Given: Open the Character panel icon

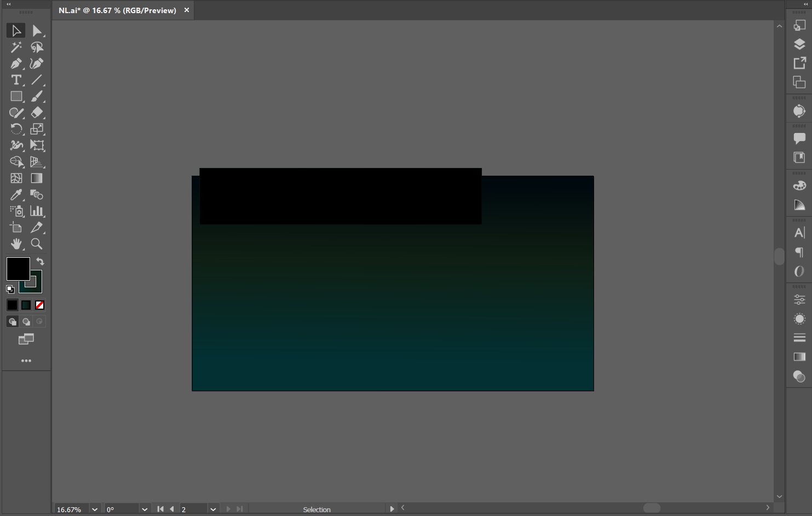Looking at the screenshot, I should (x=799, y=232).
